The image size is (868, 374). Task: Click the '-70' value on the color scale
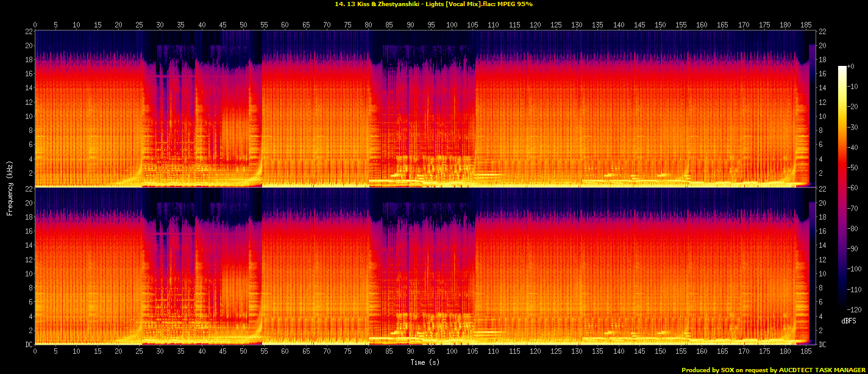853,207
